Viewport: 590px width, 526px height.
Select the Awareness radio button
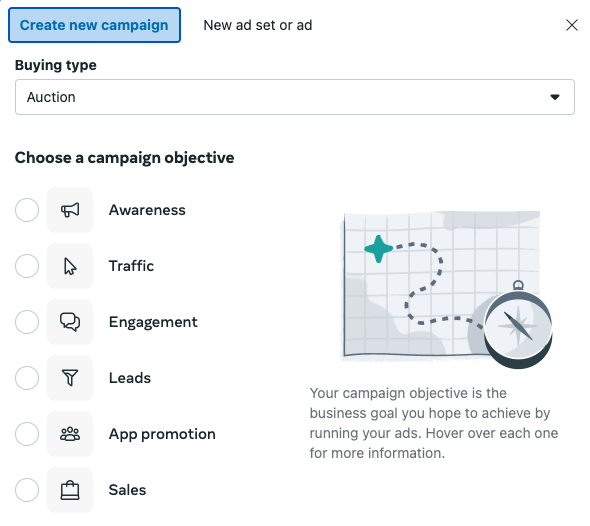coord(27,210)
